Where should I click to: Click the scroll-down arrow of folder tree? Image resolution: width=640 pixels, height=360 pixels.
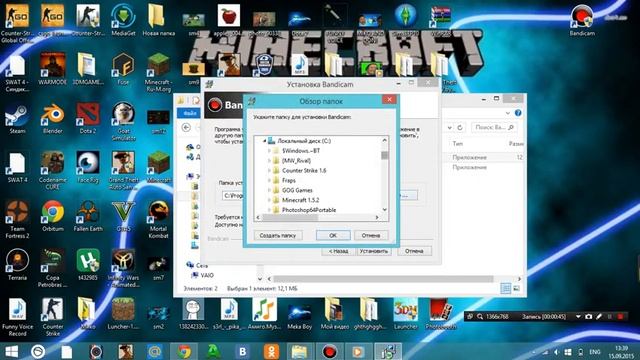[x=384, y=209]
